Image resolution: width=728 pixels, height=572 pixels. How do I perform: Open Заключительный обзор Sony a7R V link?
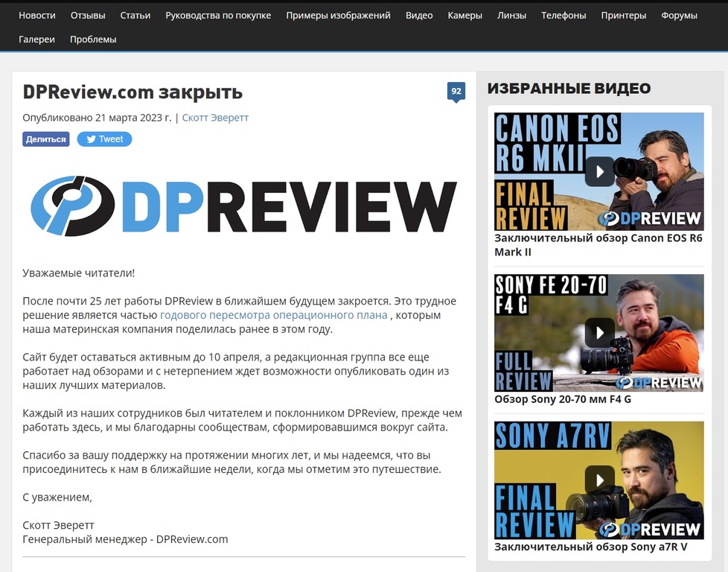(x=590, y=547)
